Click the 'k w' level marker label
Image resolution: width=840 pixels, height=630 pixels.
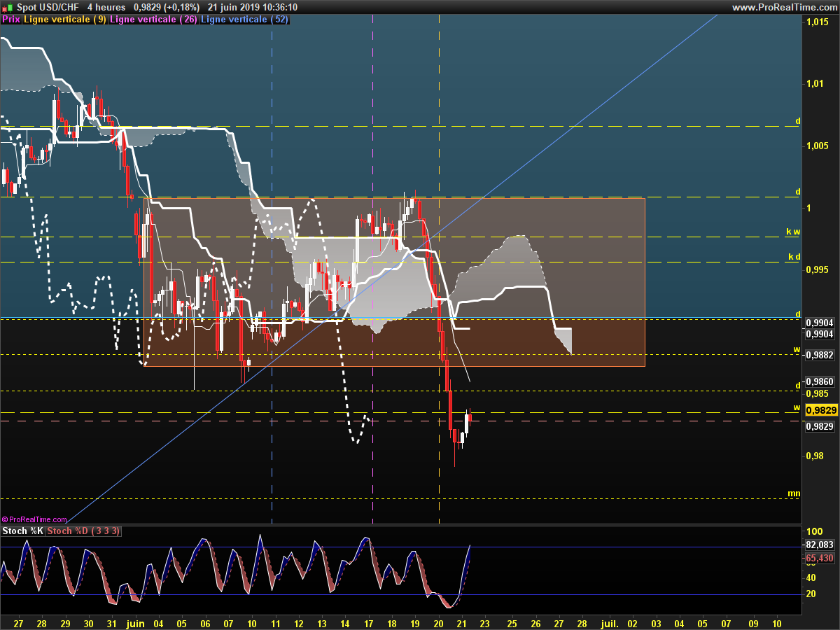tap(793, 232)
